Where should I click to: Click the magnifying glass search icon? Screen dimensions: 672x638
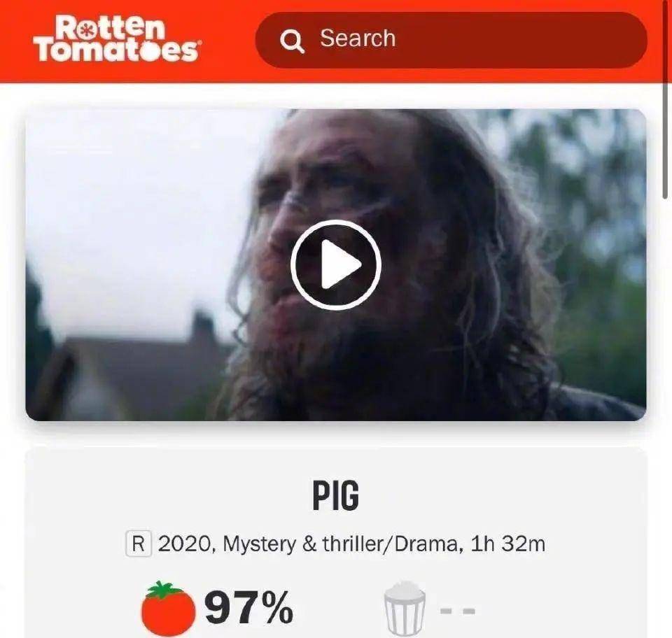click(x=293, y=41)
